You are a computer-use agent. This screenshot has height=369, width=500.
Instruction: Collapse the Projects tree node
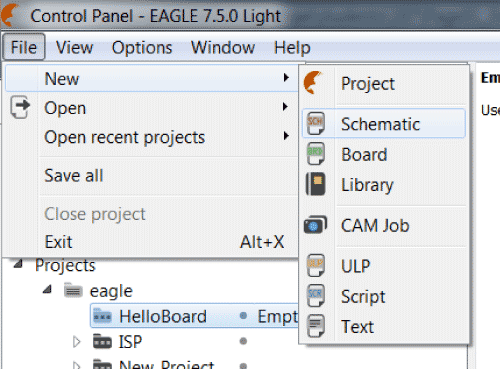point(18,264)
